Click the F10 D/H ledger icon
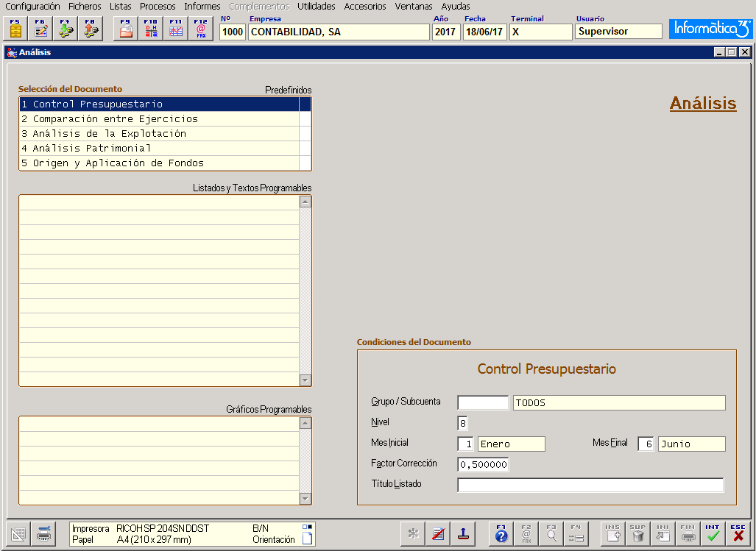The image size is (756, 551). click(151, 29)
